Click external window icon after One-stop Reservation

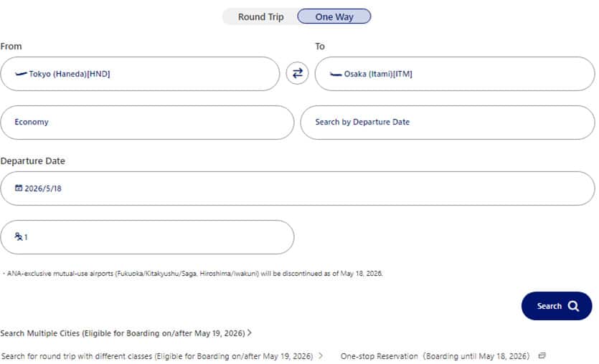(542, 355)
